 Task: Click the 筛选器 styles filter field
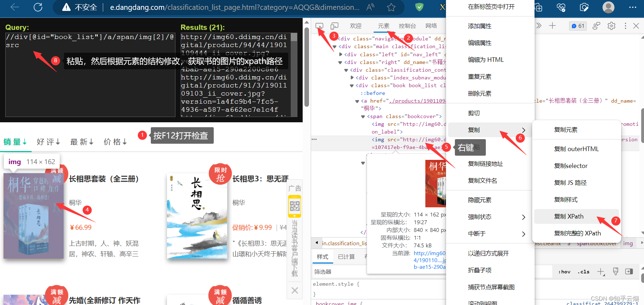point(432,272)
